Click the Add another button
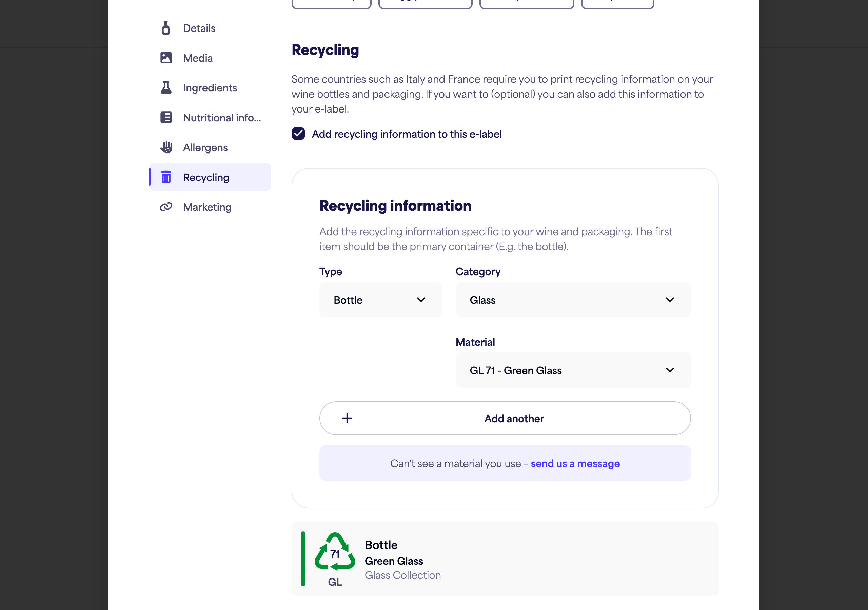 pyautogui.click(x=505, y=418)
